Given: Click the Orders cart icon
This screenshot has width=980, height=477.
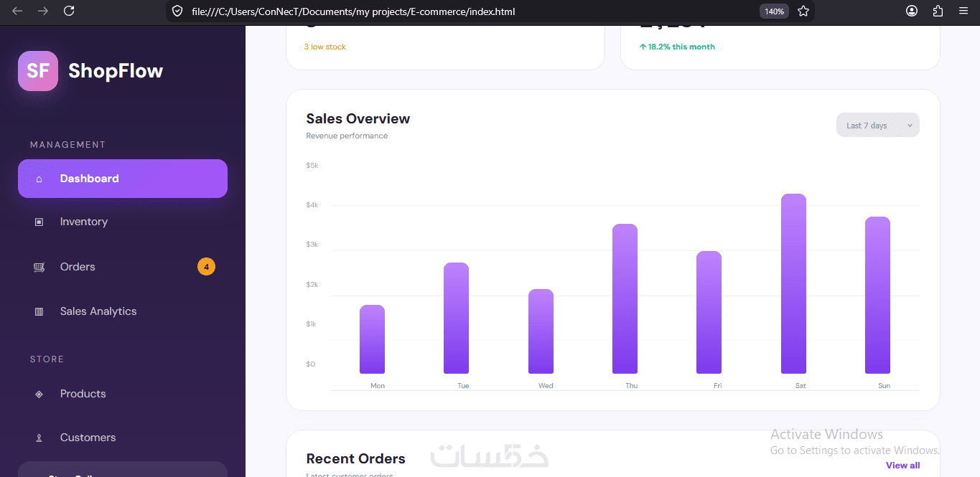Looking at the screenshot, I should click(x=39, y=267).
